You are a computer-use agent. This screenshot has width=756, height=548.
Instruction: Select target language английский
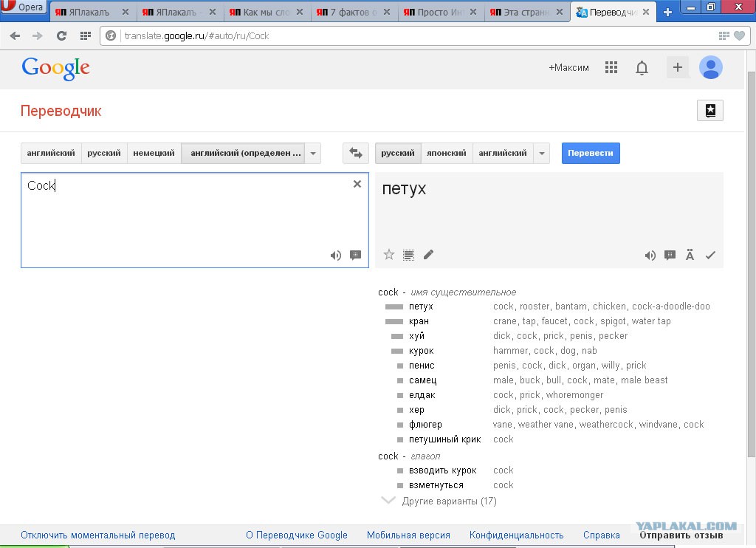point(503,154)
